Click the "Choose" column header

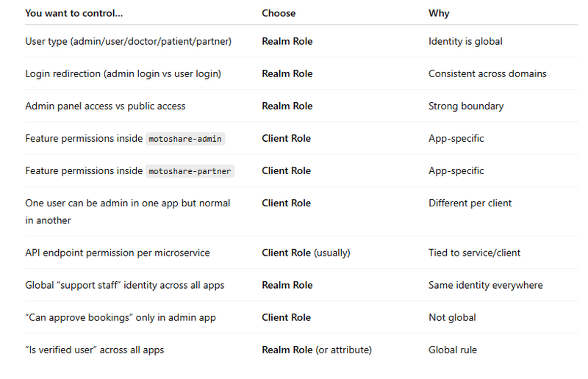[x=279, y=13]
